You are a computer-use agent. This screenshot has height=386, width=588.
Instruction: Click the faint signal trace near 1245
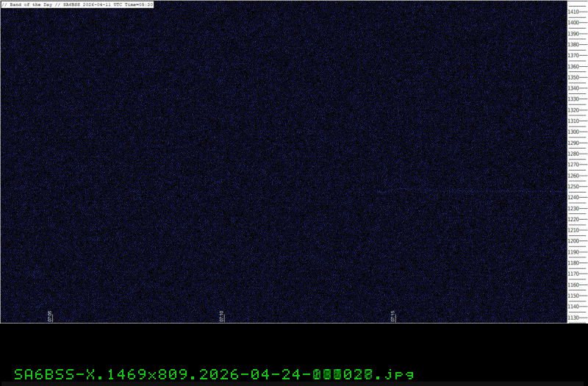click(472, 191)
